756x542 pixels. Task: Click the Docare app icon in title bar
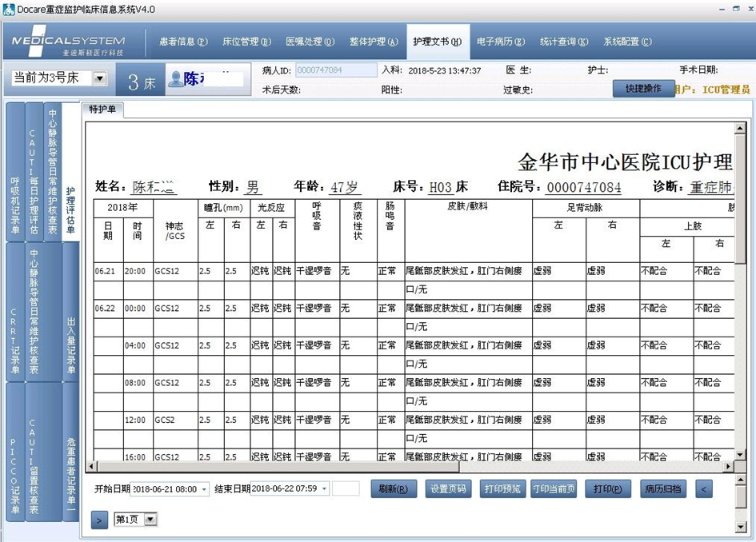tap(8, 9)
